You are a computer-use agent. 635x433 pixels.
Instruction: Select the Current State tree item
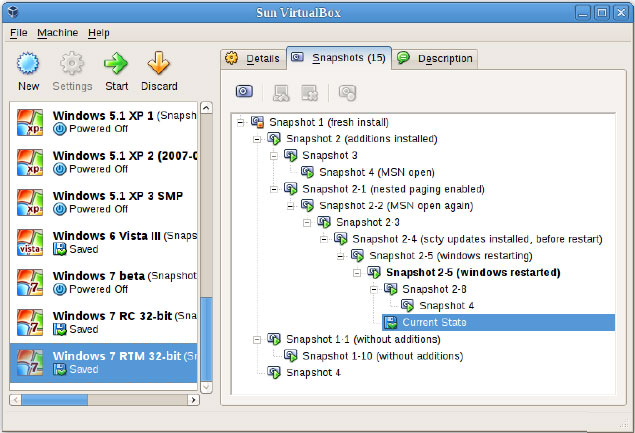(x=499, y=322)
